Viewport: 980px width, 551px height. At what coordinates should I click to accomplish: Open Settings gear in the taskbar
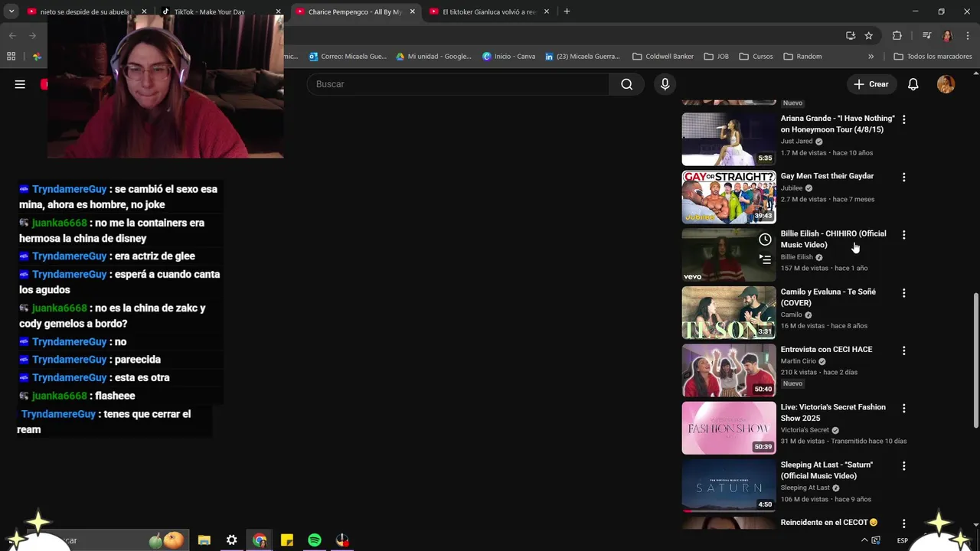click(231, 540)
